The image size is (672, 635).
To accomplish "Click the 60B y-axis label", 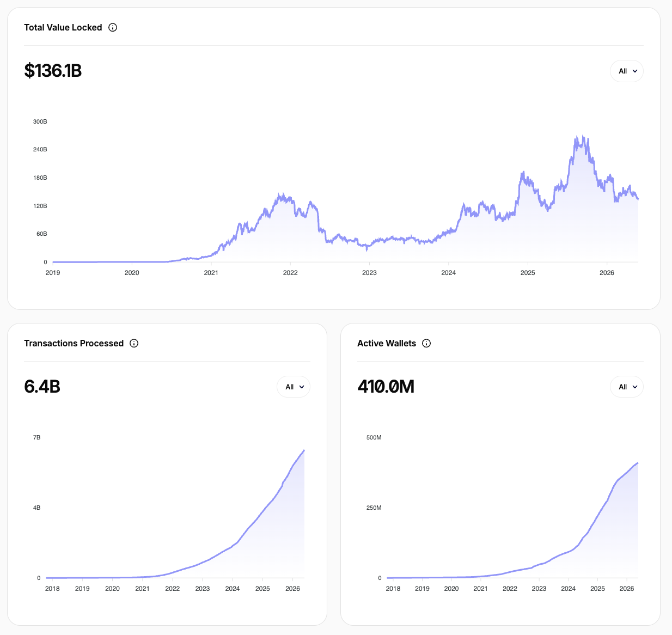I will pos(42,234).
